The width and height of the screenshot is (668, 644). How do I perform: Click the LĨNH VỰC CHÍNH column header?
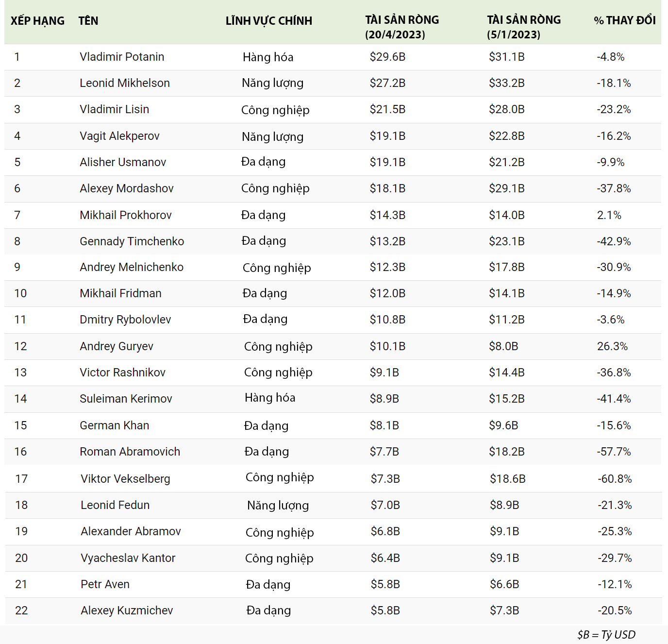coord(268,21)
